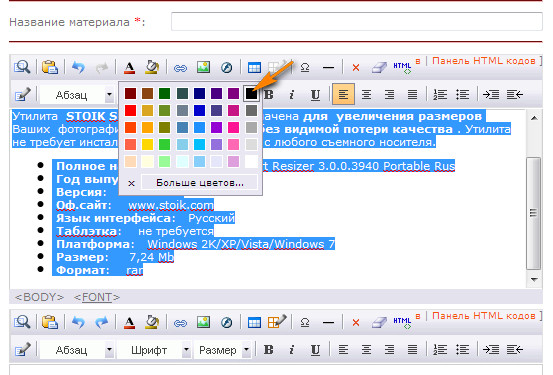This screenshot has height=375, width=553.
Task: Decrease indent in the upper editor
Action: (x=515, y=94)
